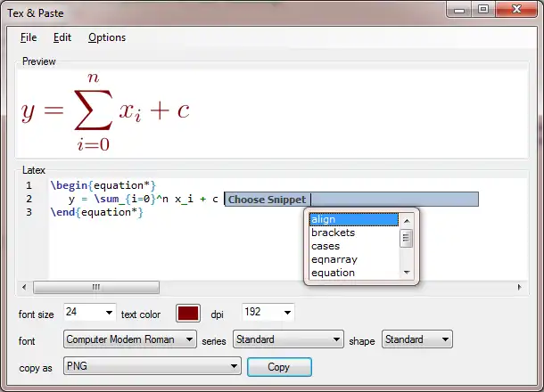
Task: Pick the eqnarray snippet
Action: 353,259
